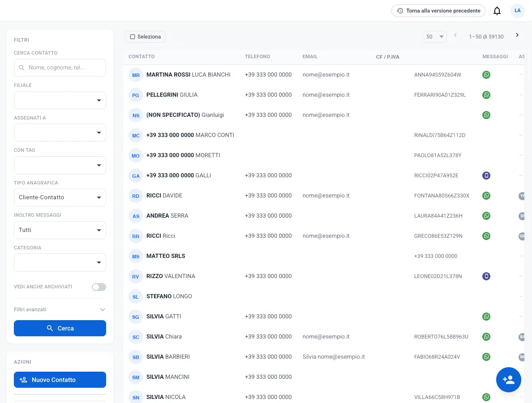The width and height of the screenshot is (532, 403).
Task: Open the LA user avatar menu
Action: point(517,10)
